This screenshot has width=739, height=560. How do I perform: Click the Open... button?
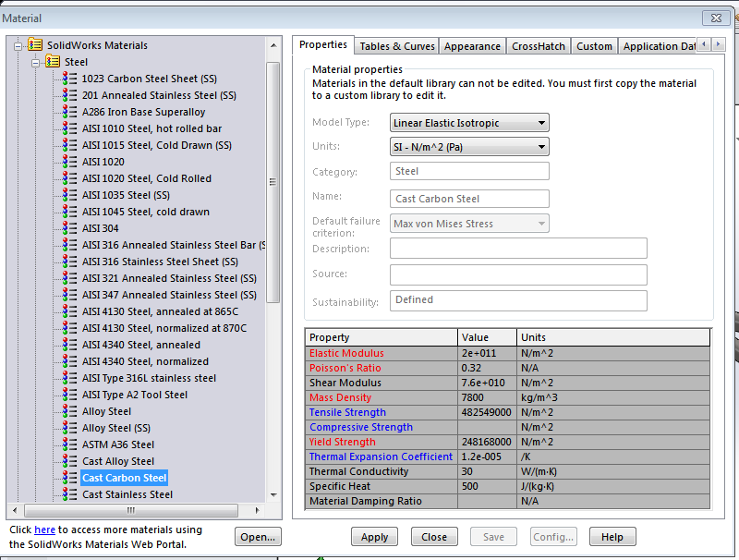point(258,537)
